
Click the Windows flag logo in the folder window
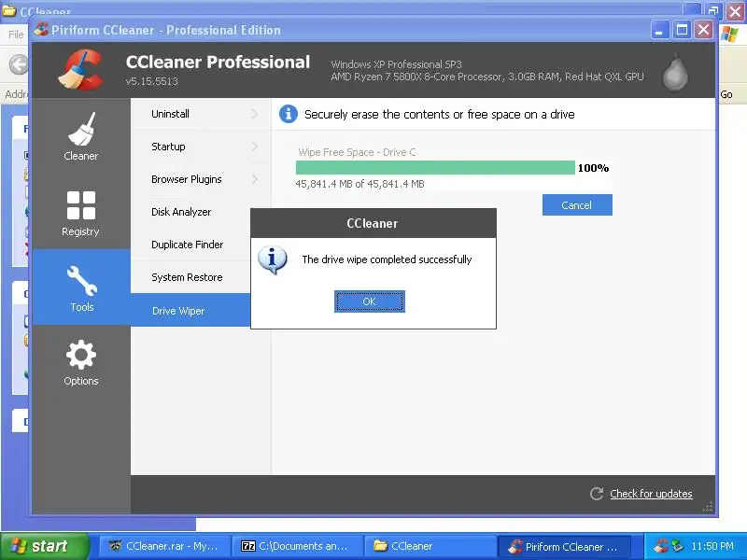729,35
